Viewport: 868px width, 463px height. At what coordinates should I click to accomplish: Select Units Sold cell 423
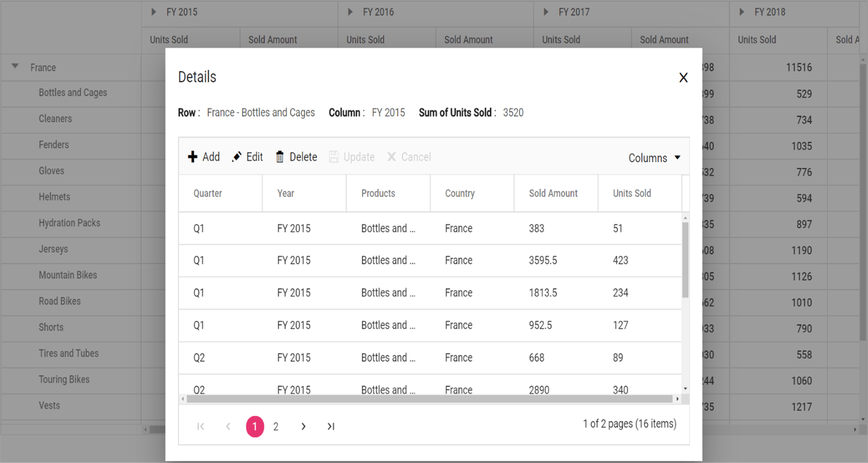pos(639,261)
